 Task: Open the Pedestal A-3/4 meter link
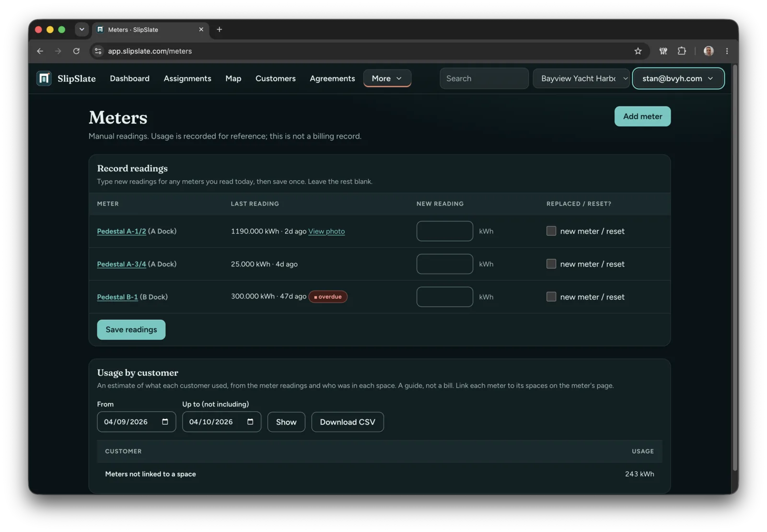point(121,264)
